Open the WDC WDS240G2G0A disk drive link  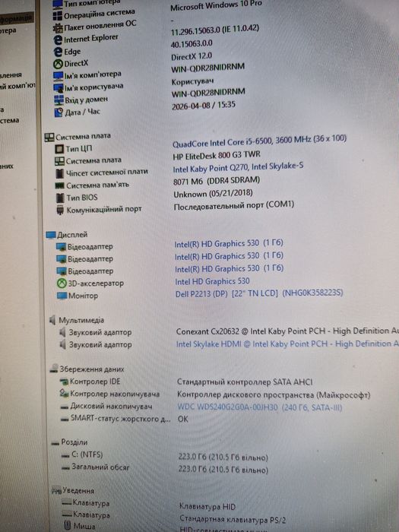(260, 407)
